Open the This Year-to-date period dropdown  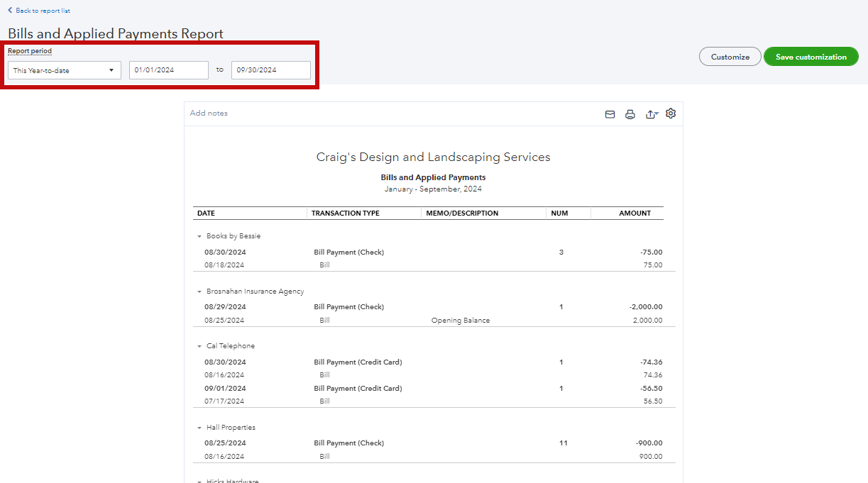tap(65, 70)
